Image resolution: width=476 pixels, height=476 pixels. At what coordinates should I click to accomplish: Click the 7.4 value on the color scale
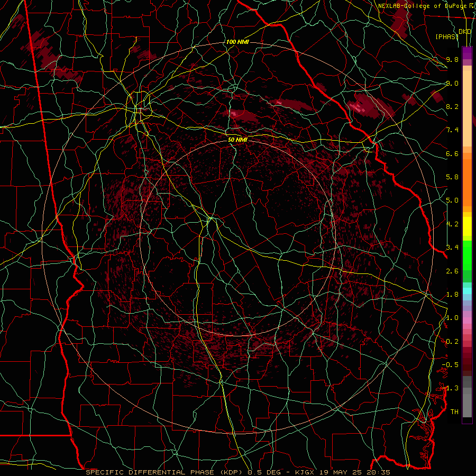(x=452, y=130)
